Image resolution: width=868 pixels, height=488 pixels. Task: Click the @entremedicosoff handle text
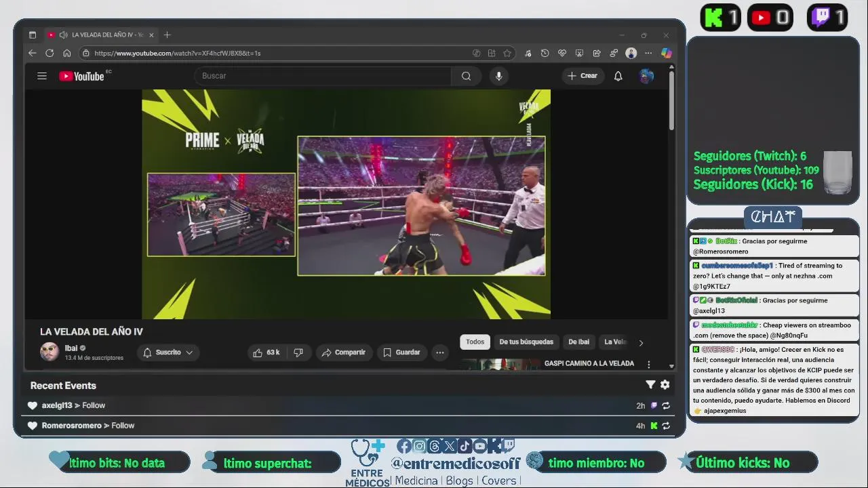455,464
